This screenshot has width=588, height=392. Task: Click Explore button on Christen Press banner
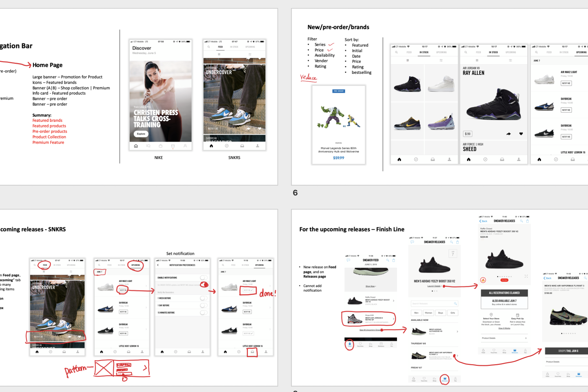coord(141,134)
